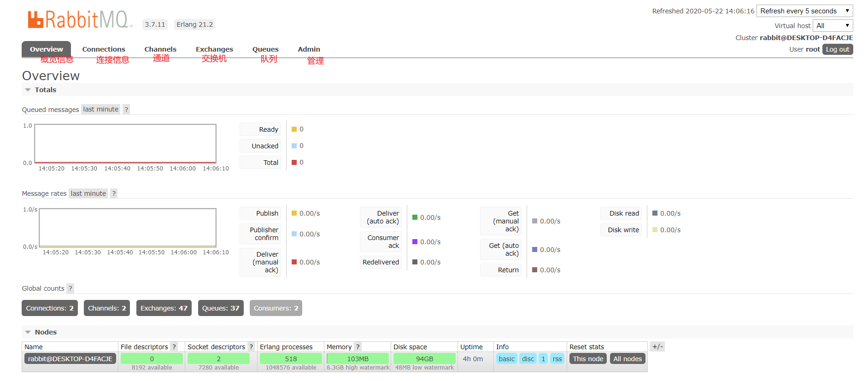Click the basic info tag
868x381 pixels.
pos(507,359)
